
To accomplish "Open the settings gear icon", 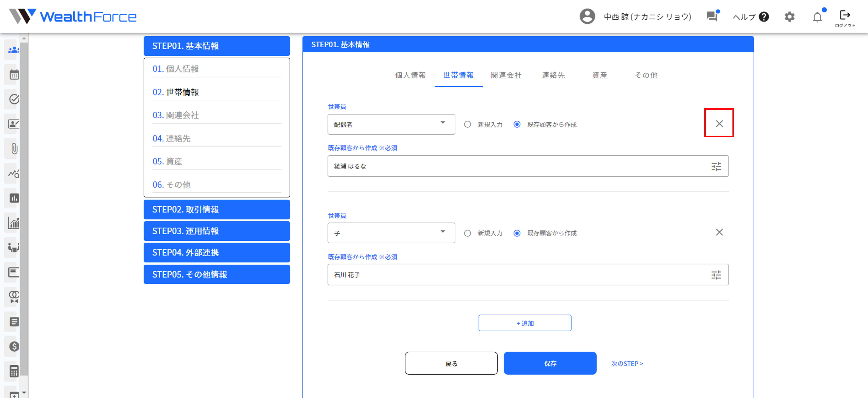I will pyautogui.click(x=789, y=17).
